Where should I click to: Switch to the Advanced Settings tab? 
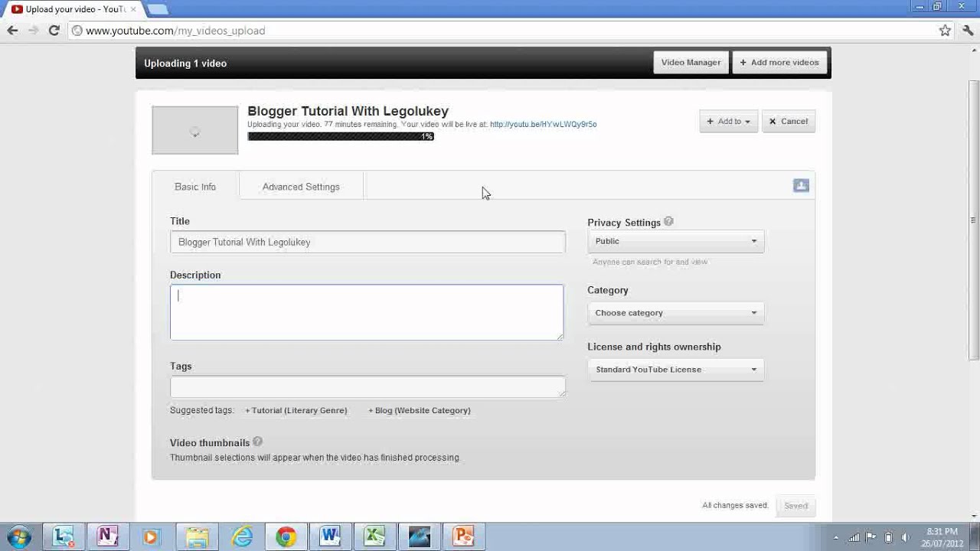(301, 187)
